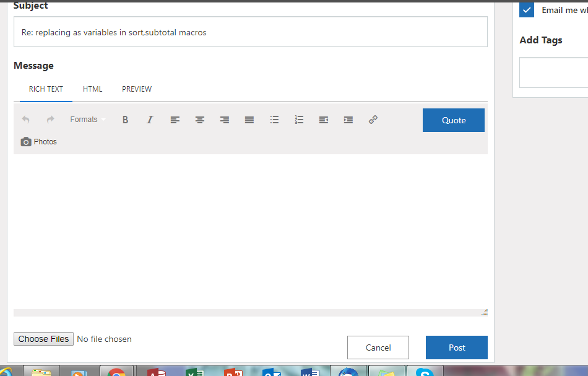Switch to the HTML tab
This screenshot has height=376, width=588.
click(92, 89)
